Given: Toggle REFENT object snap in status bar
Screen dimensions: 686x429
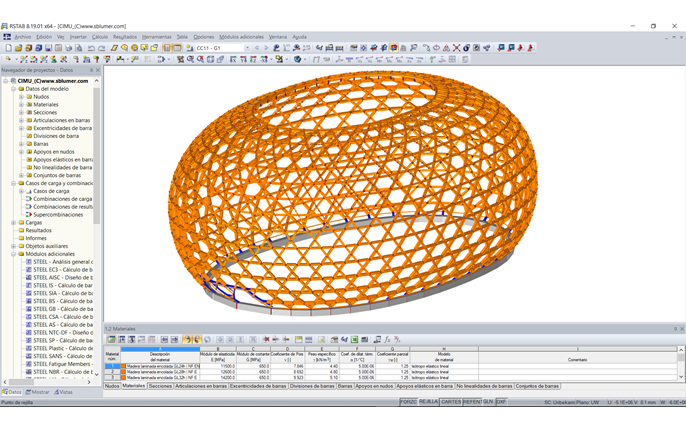Looking at the screenshot, I should [472, 402].
